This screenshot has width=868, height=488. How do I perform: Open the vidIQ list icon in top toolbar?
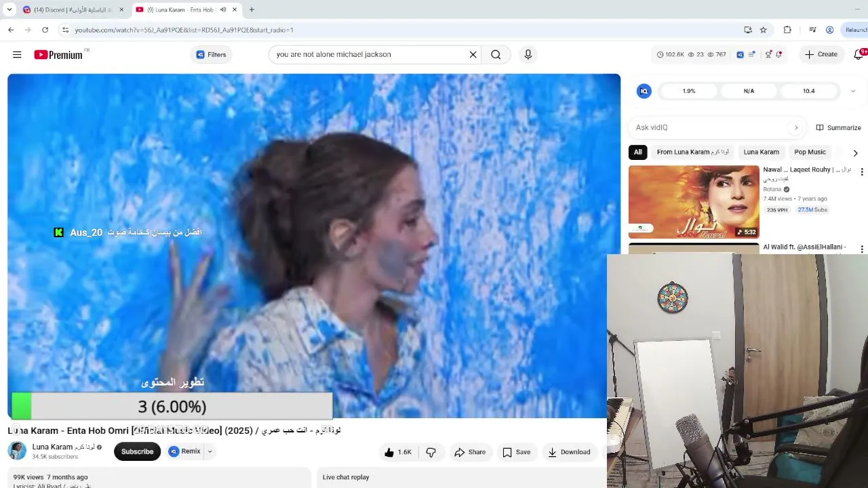point(752,54)
